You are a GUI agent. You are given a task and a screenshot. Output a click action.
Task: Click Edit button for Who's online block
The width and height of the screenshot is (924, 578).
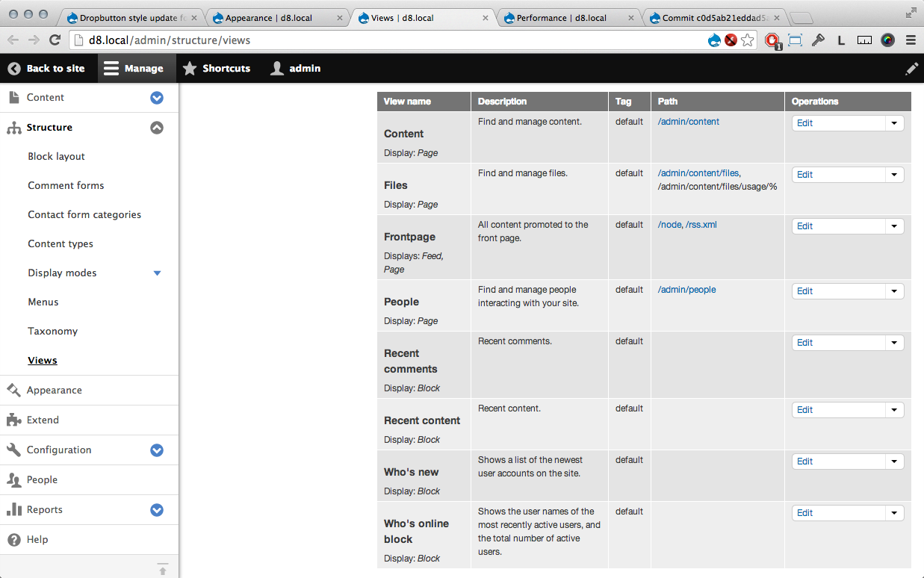[839, 513]
